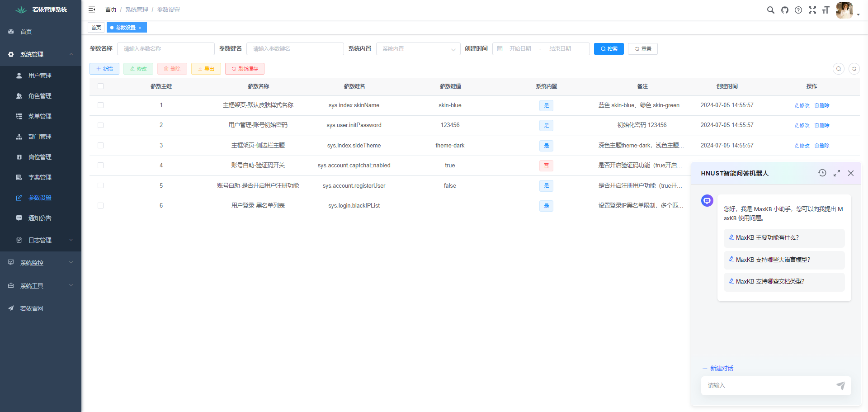Open 用户管理 in the sidebar
Screen dimensions: 868x412
click(40, 76)
